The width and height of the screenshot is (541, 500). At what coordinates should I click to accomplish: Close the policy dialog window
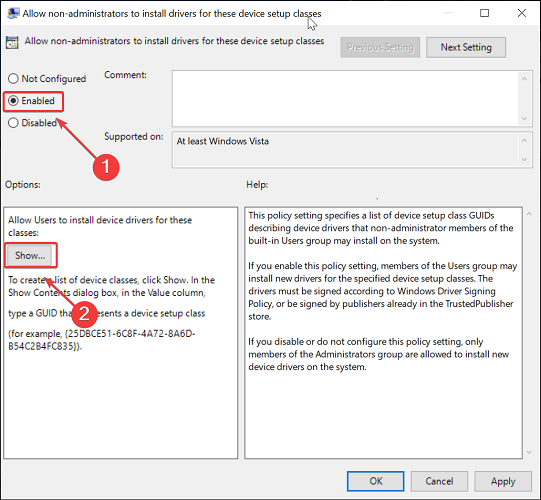(x=522, y=13)
